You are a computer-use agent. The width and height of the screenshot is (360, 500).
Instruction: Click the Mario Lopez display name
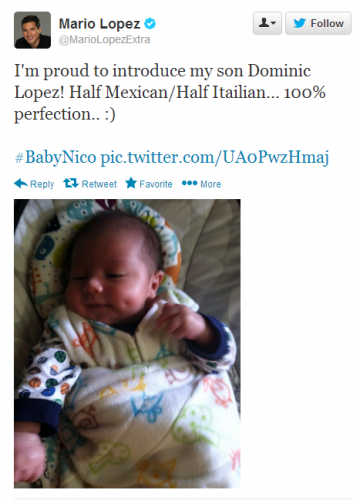(99, 24)
